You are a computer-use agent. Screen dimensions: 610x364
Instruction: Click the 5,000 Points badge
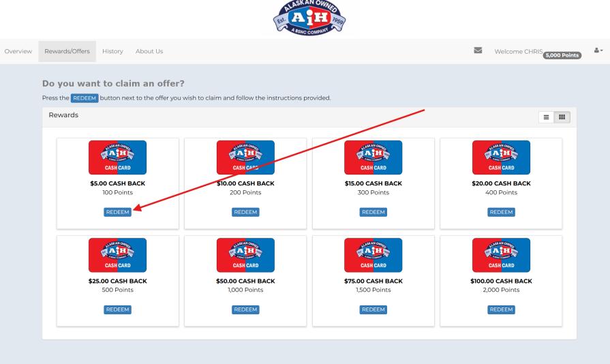tap(562, 55)
